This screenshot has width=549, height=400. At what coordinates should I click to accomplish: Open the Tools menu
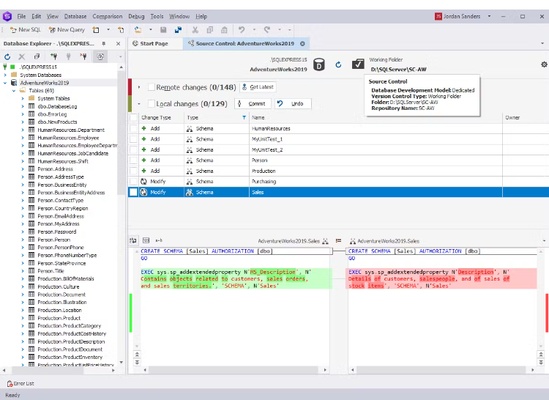coord(157,16)
